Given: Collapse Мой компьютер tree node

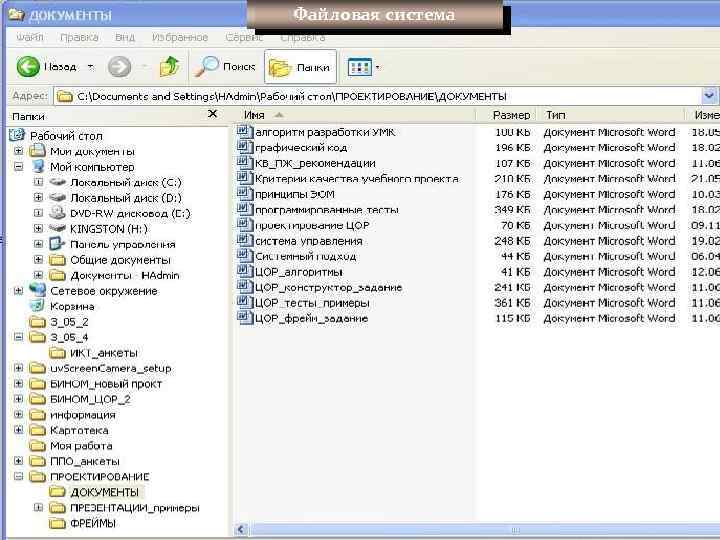Looking at the screenshot, I should point(18,167).
